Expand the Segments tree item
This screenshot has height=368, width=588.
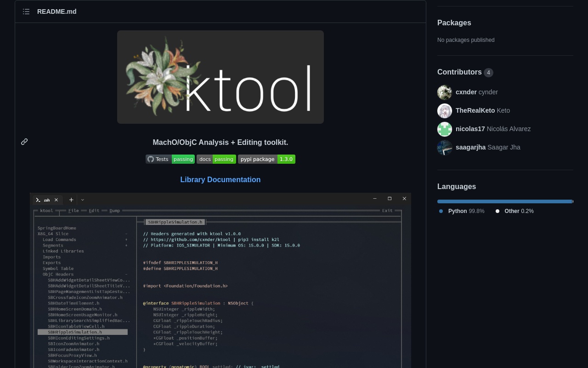pyautogui.click(x=126, y=245)
